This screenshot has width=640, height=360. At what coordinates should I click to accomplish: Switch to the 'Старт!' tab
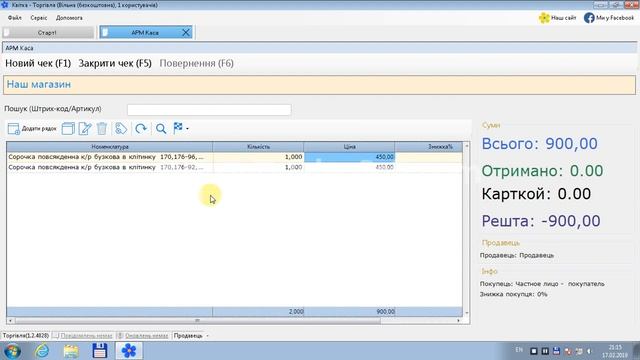point(48,33)
